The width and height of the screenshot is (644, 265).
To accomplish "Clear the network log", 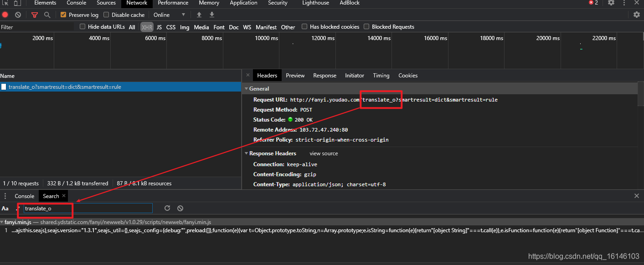I will [18, 15].
